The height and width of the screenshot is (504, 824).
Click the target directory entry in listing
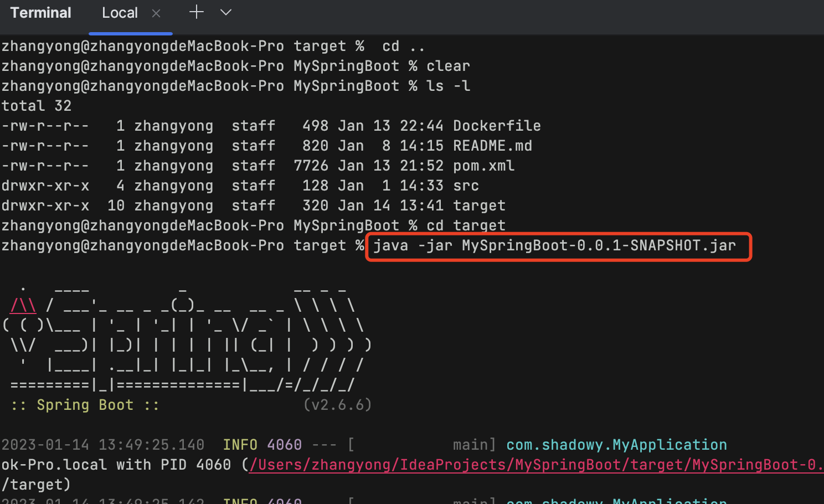pyautogui.click(x=479, y=205)
